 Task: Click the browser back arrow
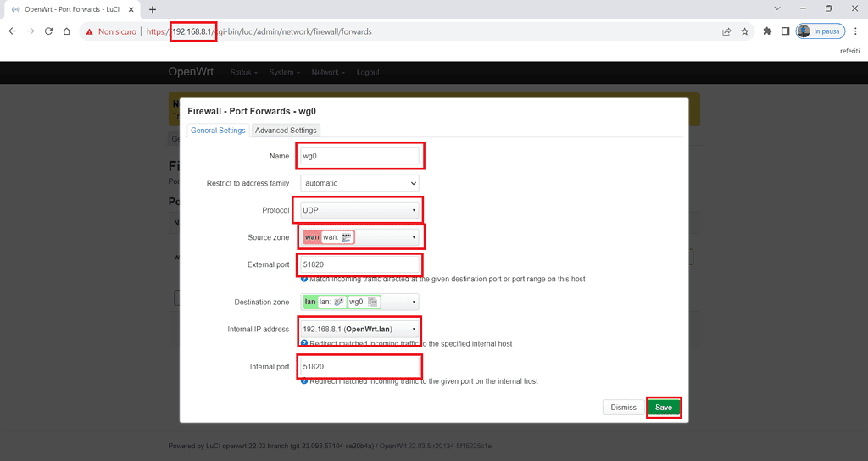pyautogui.click(x=12, y=31)
